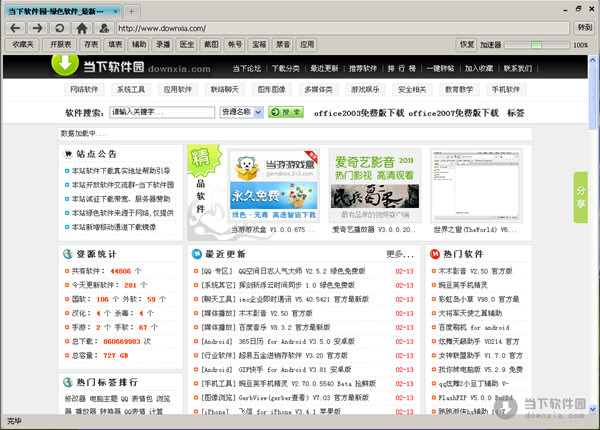Select the 图形图像 category tab
This screenshot has height=430, width=600.
(271, 90)
